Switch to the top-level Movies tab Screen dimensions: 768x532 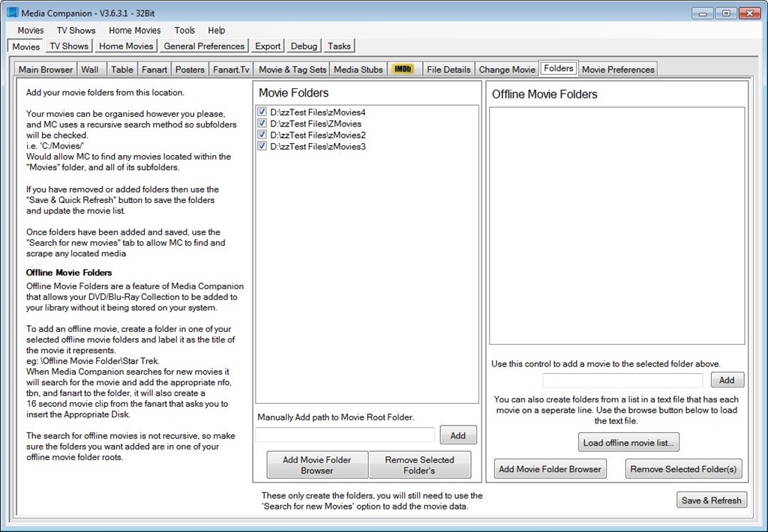coord(25,46)
